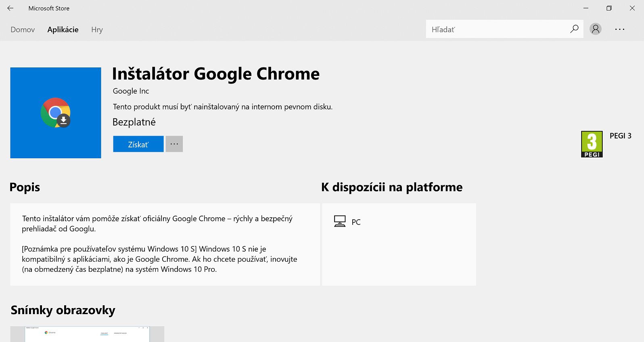Click the Bezplatné price label
The width and height of the screenshot is (644, 342).
[134, 122]
